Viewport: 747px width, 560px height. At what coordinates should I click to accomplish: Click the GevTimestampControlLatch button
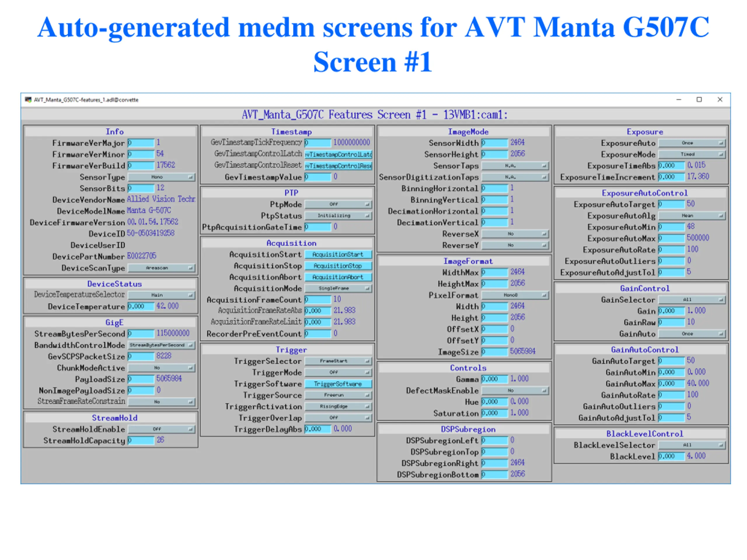coord(338,155)
